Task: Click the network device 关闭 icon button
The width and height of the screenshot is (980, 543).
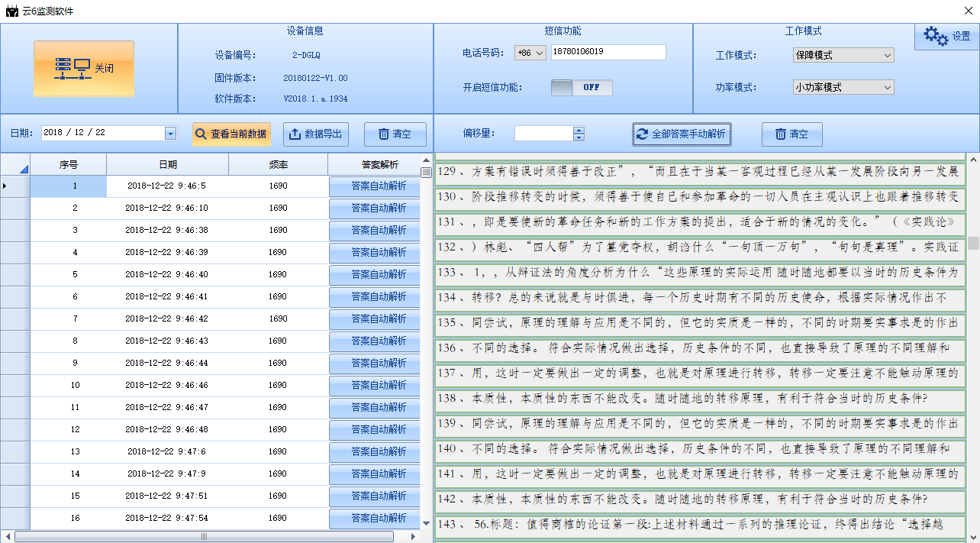Action: [x=84, y=69]
